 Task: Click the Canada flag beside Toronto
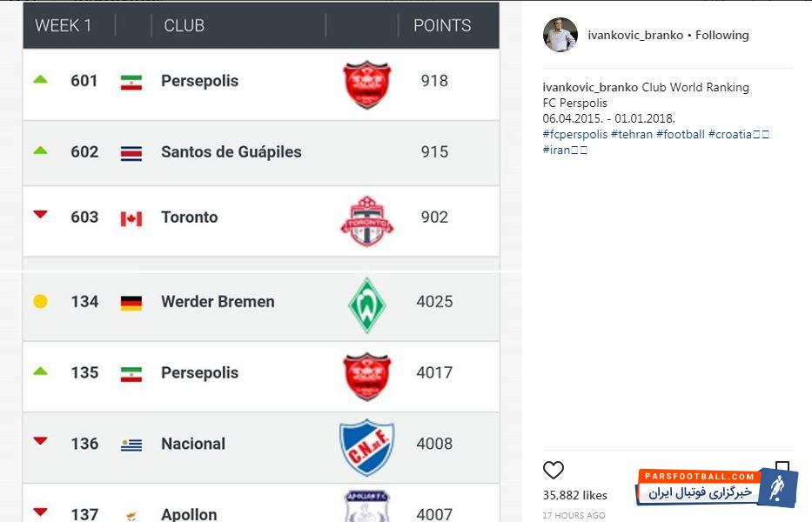(x=131, y=218)
